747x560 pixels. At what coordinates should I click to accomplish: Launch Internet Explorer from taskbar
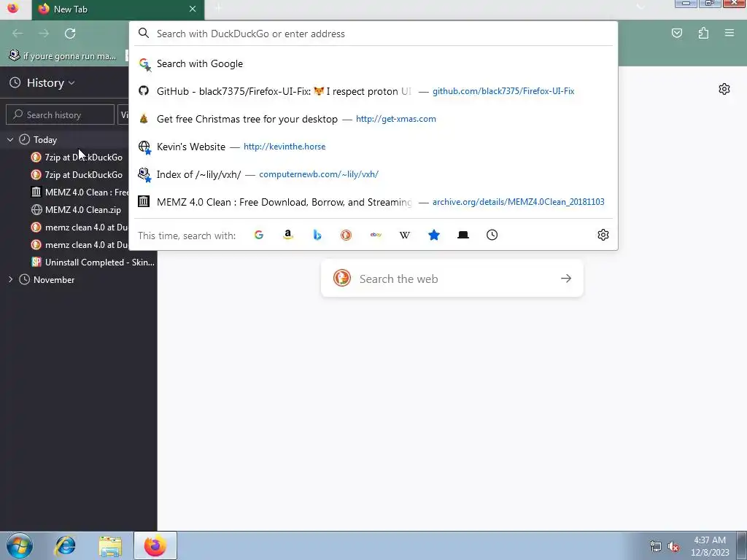click(x=65, y=545)
